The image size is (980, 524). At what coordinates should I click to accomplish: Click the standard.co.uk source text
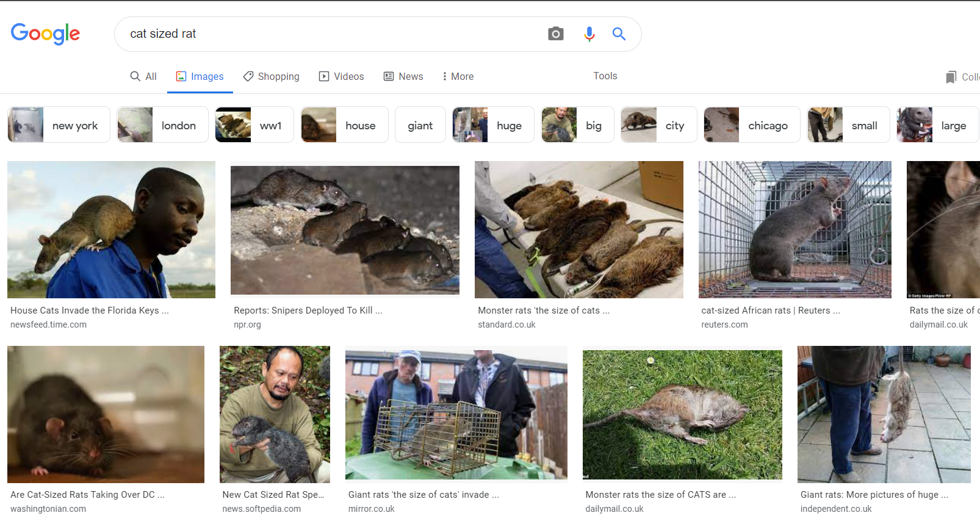click(506, 325)
